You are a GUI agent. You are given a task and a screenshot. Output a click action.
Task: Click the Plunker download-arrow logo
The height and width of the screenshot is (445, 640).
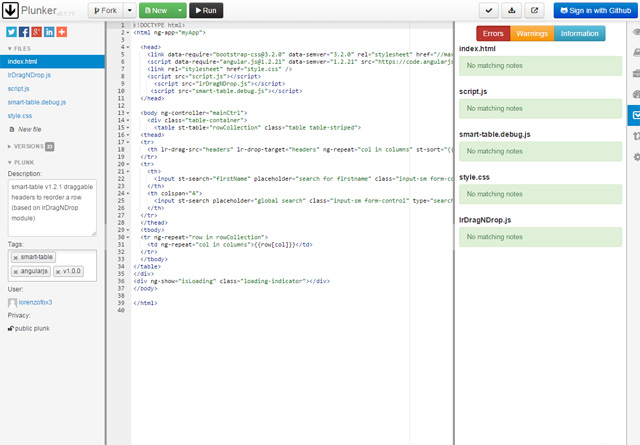(x=10, y=10)
